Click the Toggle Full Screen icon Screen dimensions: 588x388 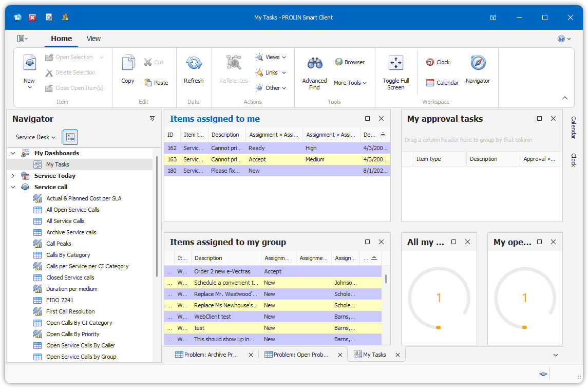click(395, 63)
